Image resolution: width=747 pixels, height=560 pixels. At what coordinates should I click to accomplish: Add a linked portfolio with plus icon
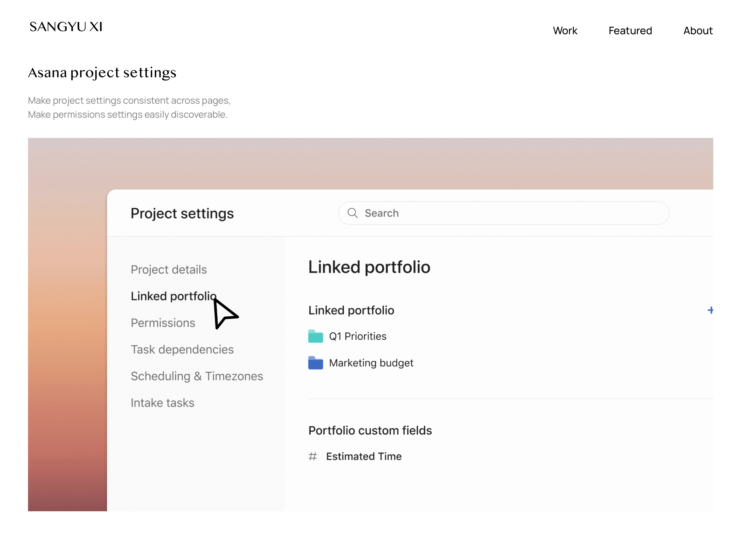pos(710,310)
